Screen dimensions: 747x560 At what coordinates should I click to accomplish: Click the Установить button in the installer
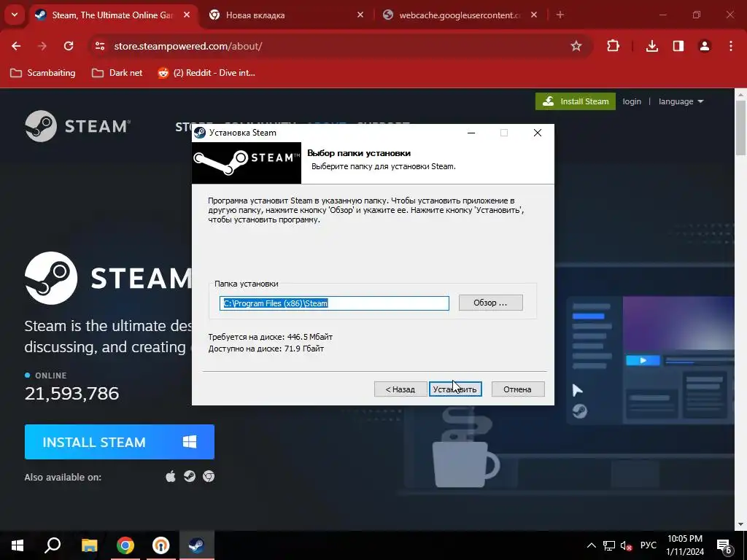[x=455, y=389]
